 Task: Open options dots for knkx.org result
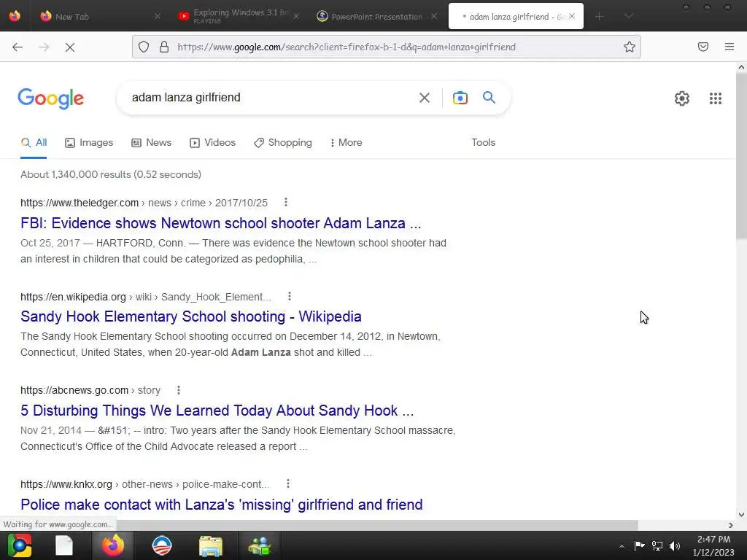(x=287, y=484)
